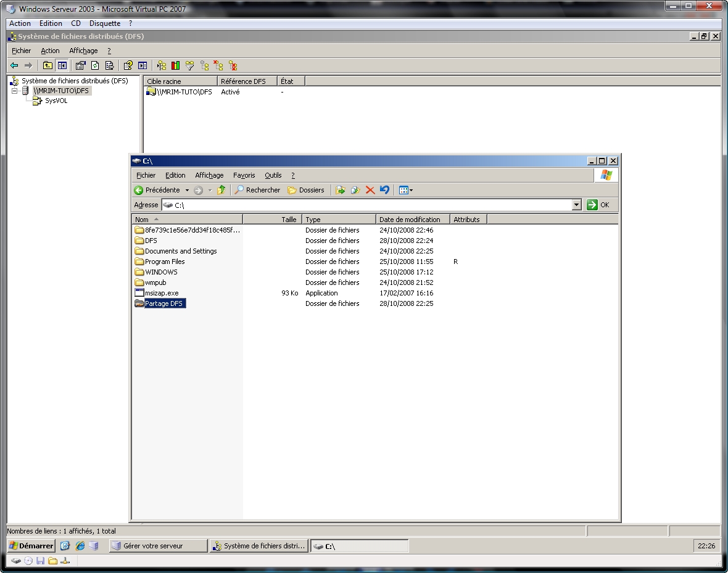Viewport: 728px width, 573px height.
Task: Click the new link tree icon
Action: tap(204, 65)
